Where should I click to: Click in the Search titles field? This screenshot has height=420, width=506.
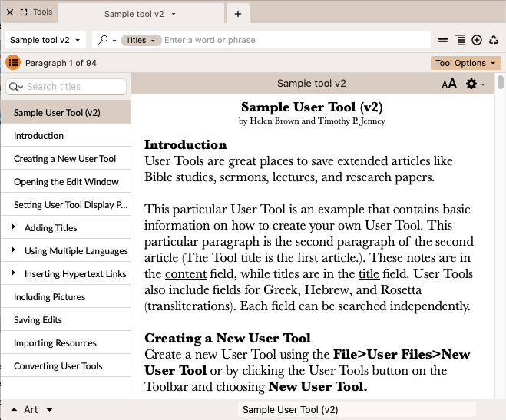pyautogui.click(x=74, y=87)
